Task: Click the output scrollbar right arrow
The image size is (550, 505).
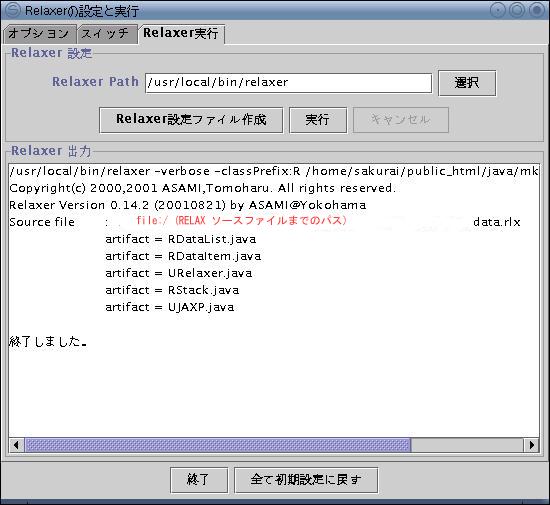Action: [x=531, y=445]
